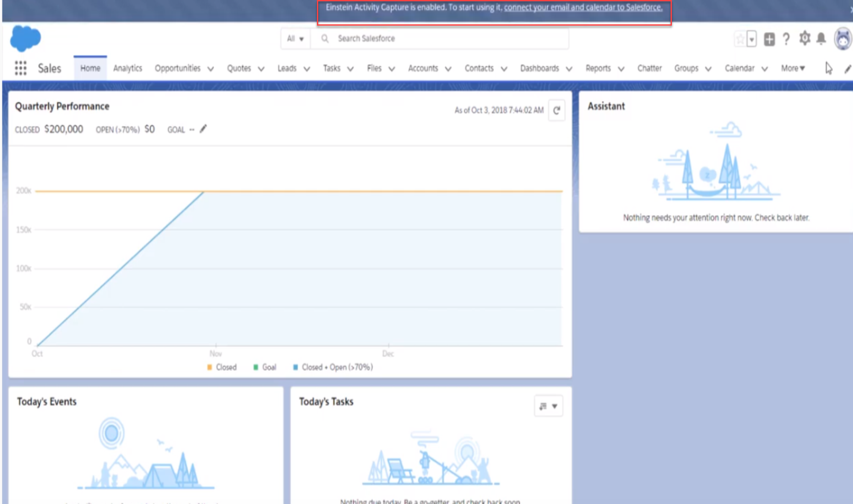Screen dimensions: 853x504
Task: Open the Help question mark icon
Action: click(x=786, y=39)
